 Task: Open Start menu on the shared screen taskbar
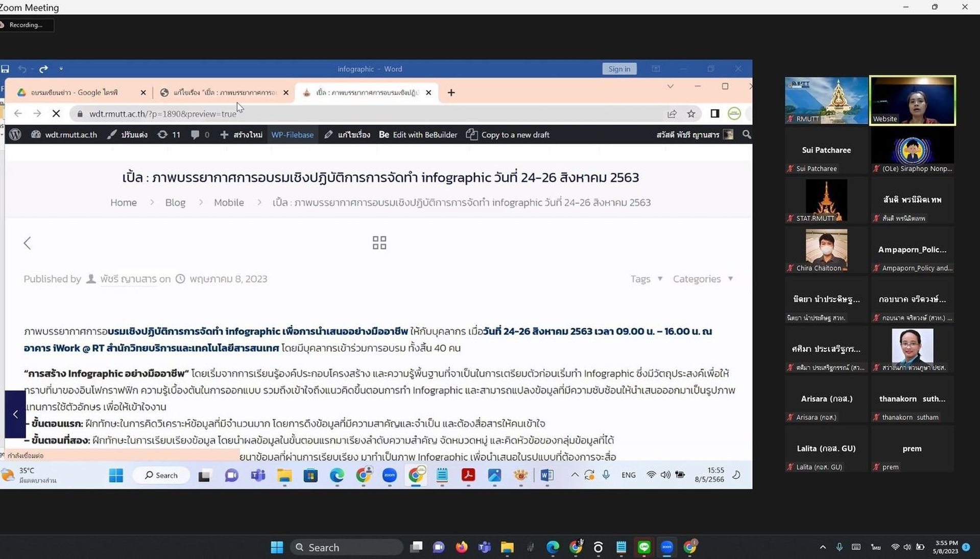coord(116,475)
